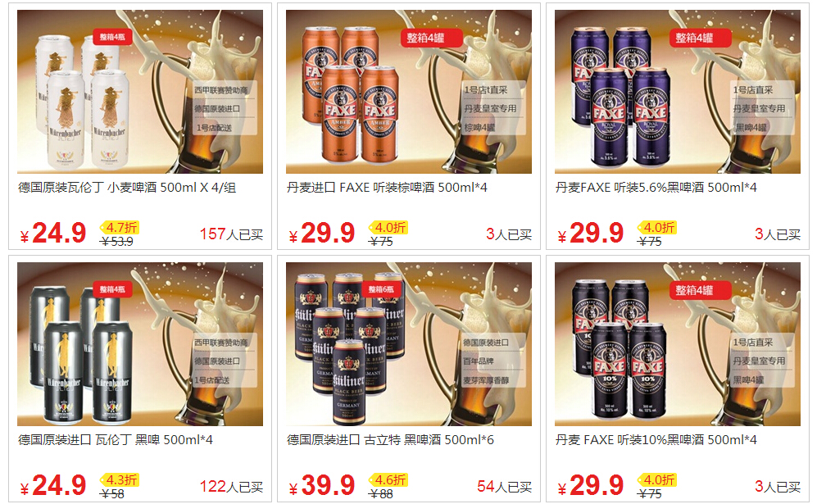817x504 pixels.
Task: Click the red 整箱6瓶 tag
Action: pyautogui.click(x=381, y=289)
